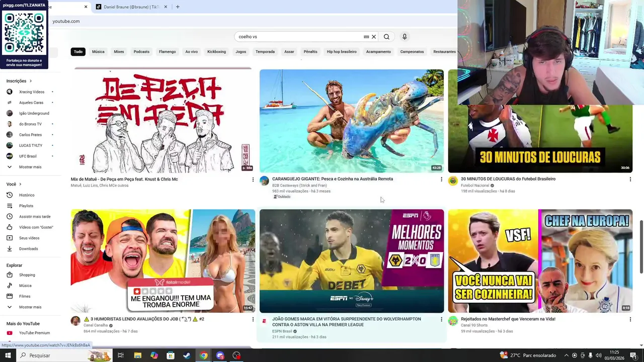
Task: Select the Mixes filter chip
Action: coord(119,52)
